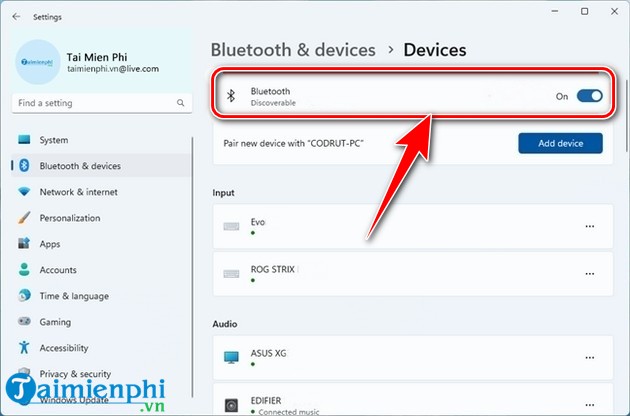Screen dimensions: 630x416
Task: Click the Evo keyboard icon
Action: pos(231,227)
